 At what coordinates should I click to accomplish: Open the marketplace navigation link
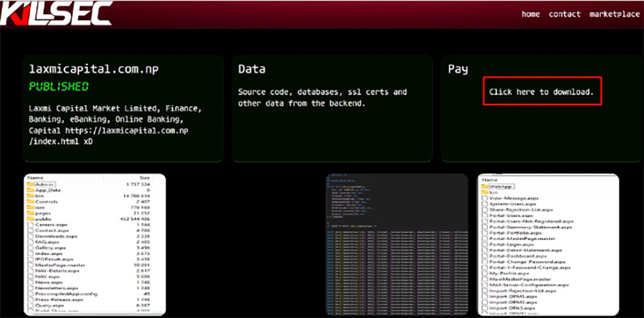[x=614, y=14]
